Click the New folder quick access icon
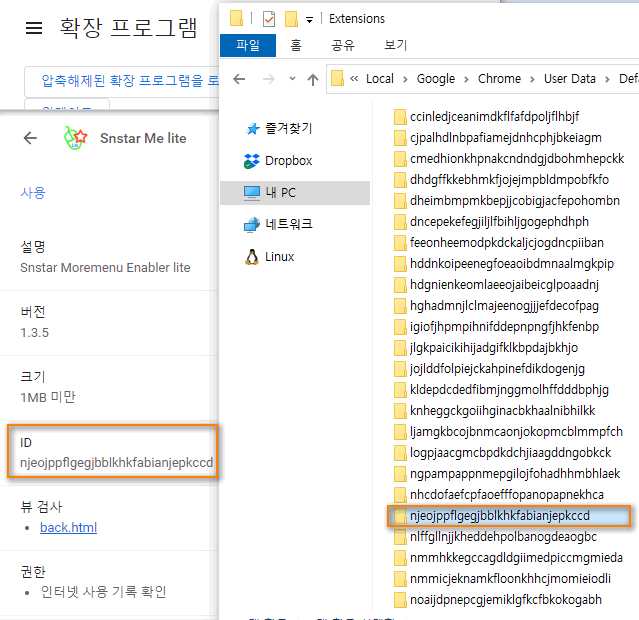The width and height of the screenshot is (639, 620). (x=291, y=19)
